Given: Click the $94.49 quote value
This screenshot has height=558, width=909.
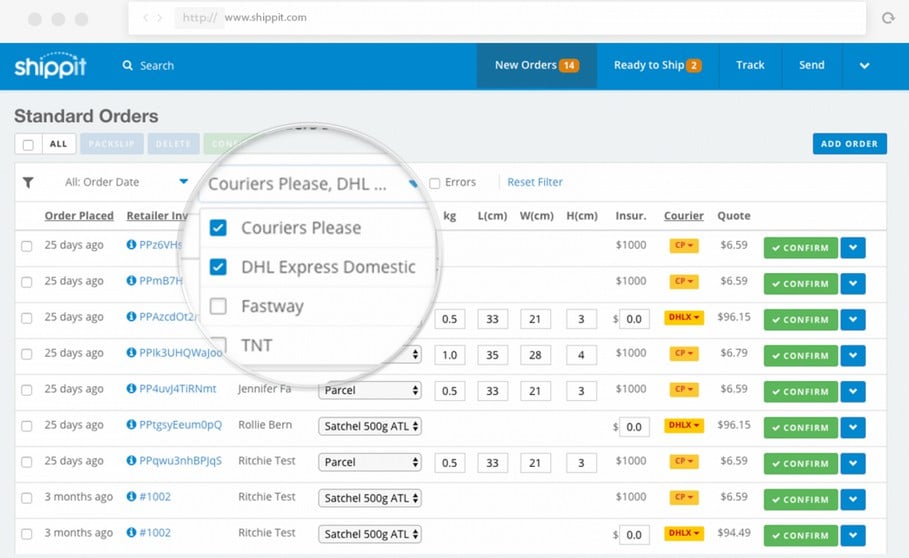Looking at the screenshot, I should point(734,533).
